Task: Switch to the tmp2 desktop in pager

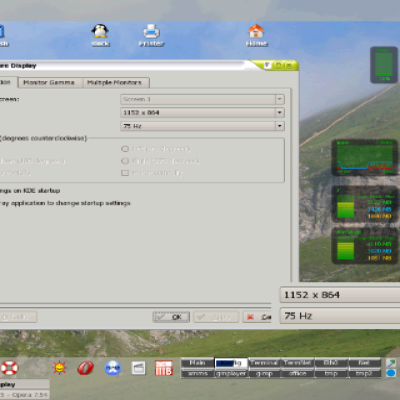Action: (364, 373)
